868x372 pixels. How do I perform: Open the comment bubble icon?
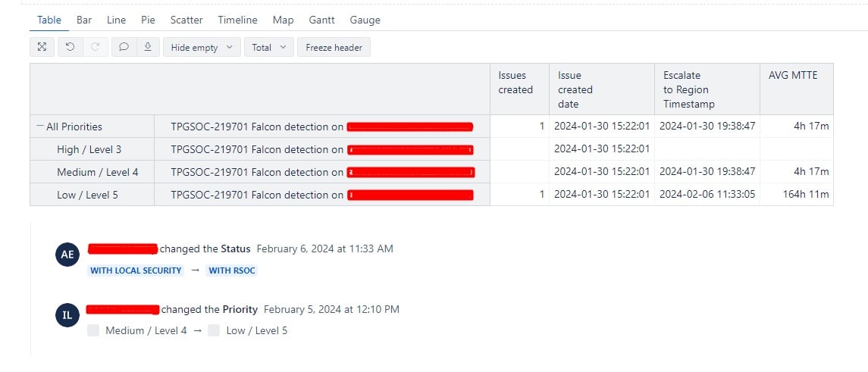tap(124, 47)
